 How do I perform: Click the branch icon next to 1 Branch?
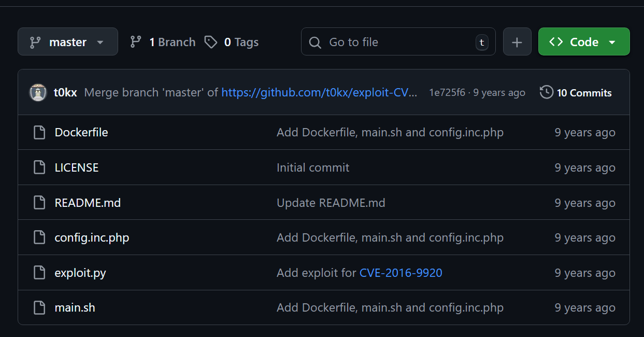(x=136, y=42)
